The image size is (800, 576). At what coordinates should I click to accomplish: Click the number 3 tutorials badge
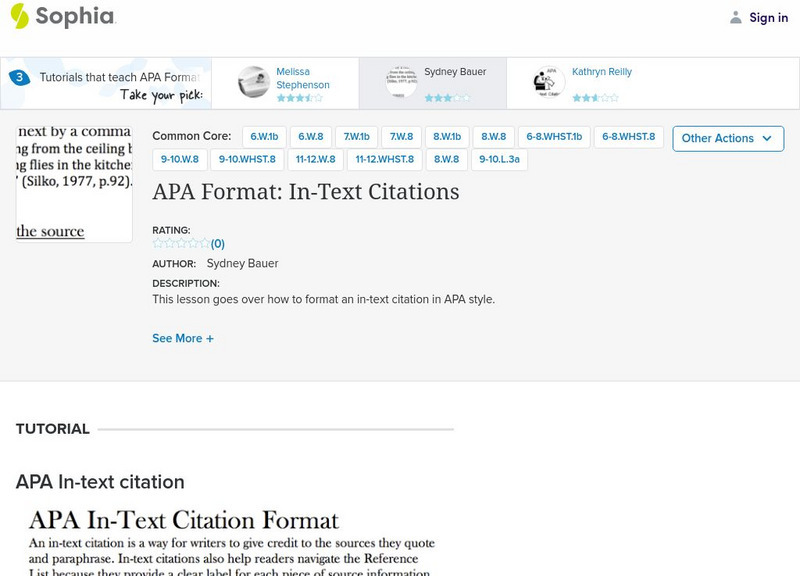point(19,77)
